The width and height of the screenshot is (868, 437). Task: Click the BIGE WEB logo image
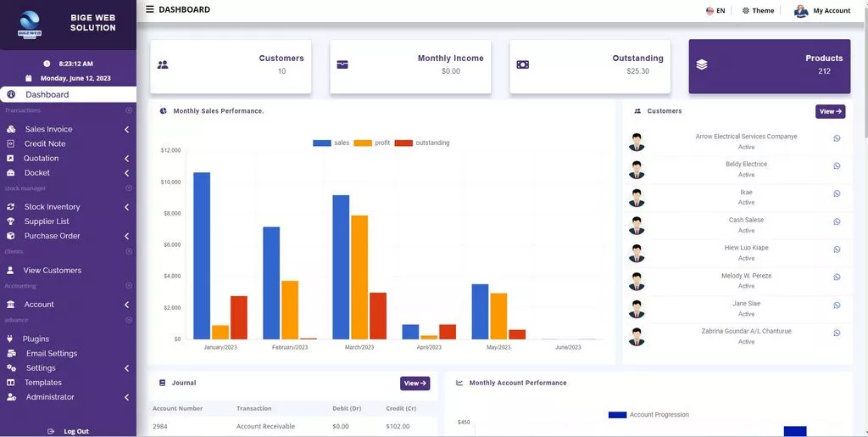point(29,23)
